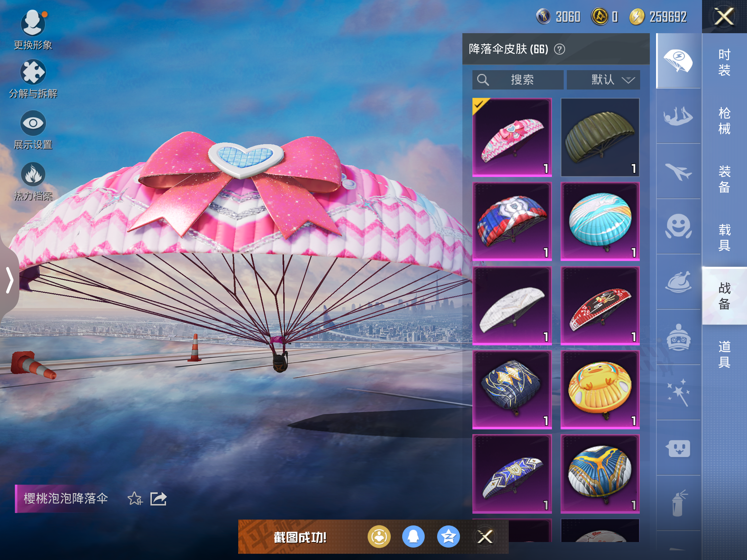Click the 樱桃泡泡降落伞 name label

click(x=66, y=498)
